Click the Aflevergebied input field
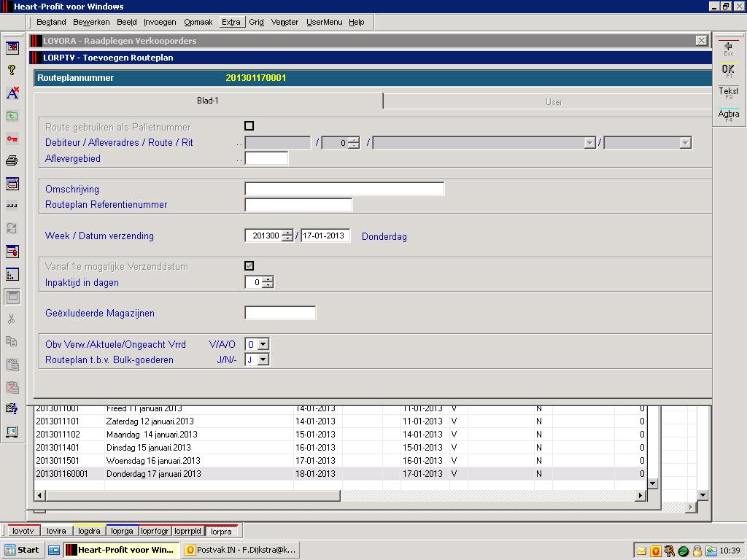747x560 pixels. (266, 158)
